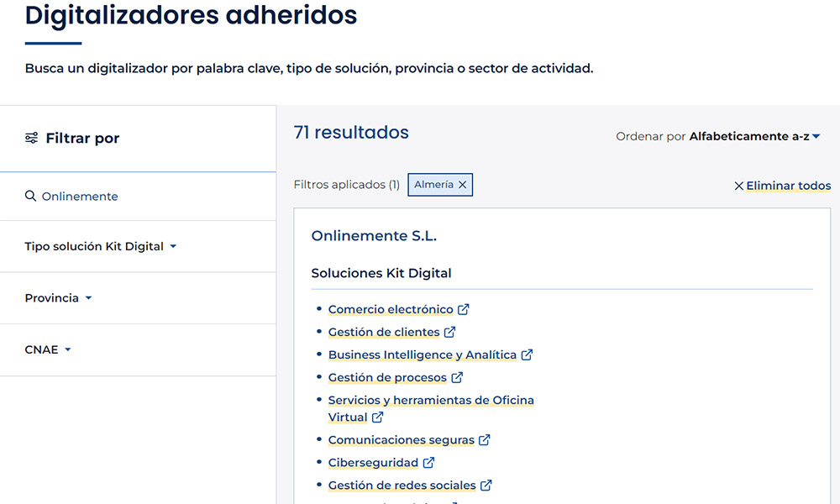This screenshot has height=504, width=840.
Task: Click external link icon after Gestión de procesos
Action: (x=457, y=378)
